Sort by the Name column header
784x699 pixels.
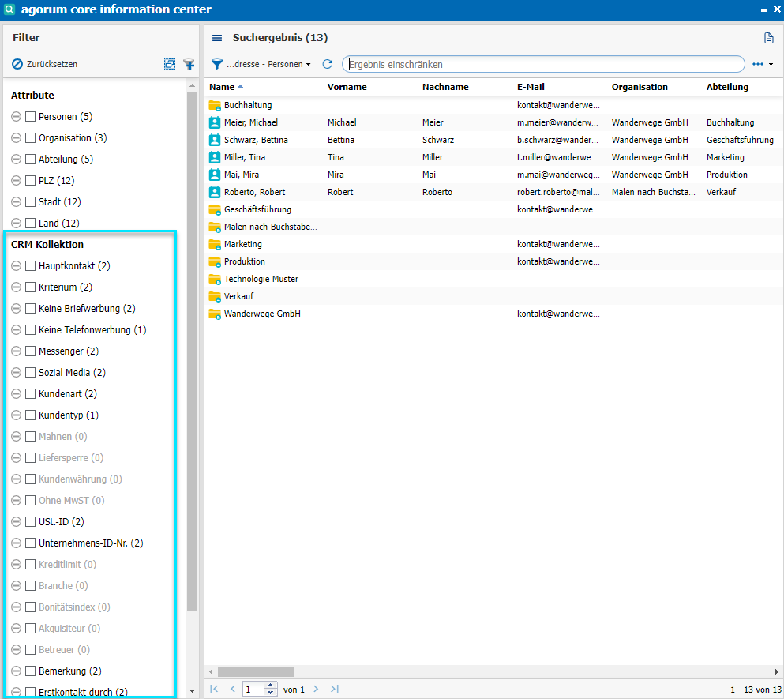click(x=222, y=87)
